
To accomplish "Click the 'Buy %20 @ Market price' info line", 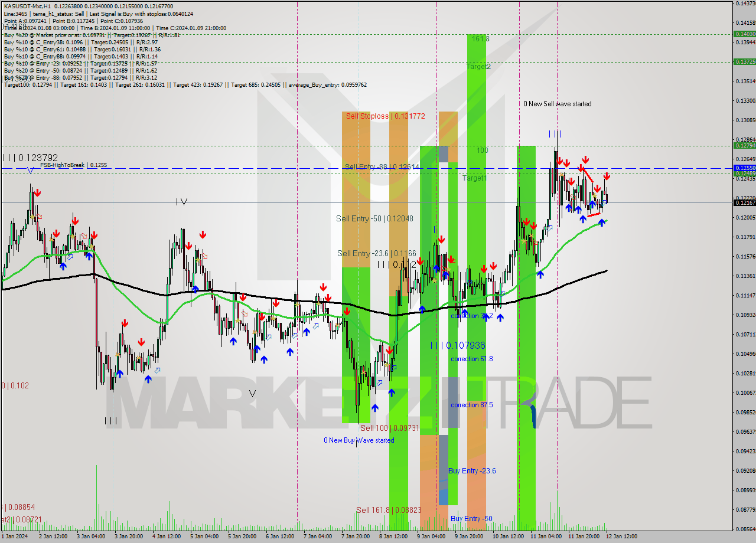I will click(92, 35).
